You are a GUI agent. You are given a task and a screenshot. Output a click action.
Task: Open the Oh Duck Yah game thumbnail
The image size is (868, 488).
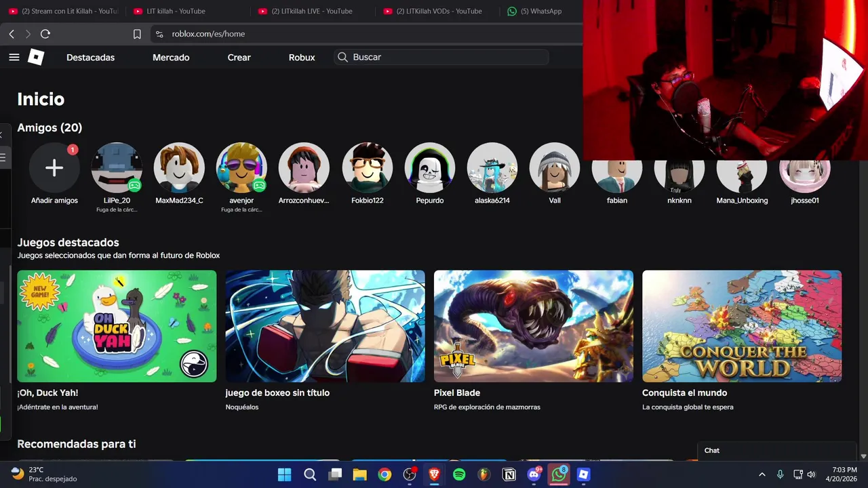(117, 326)
